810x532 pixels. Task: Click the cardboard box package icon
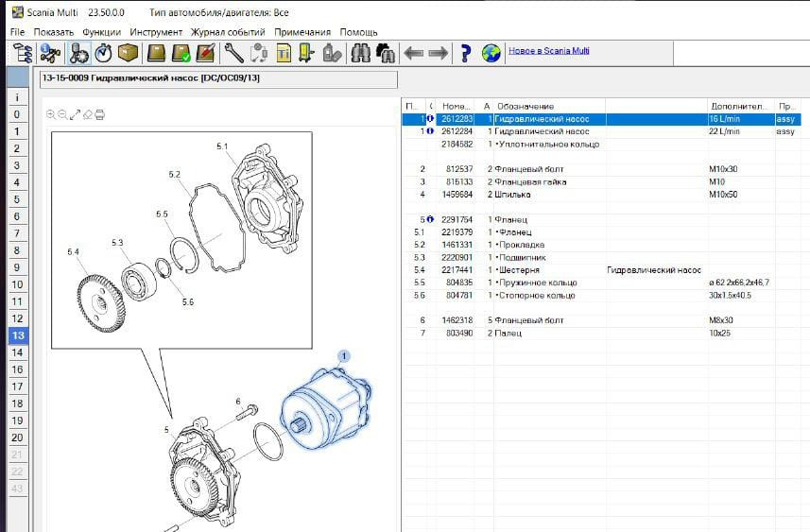pos(129,53)
